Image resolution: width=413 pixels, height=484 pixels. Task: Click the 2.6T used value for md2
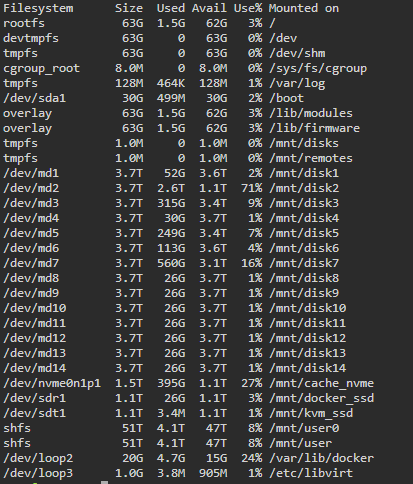tap(171, 188)
